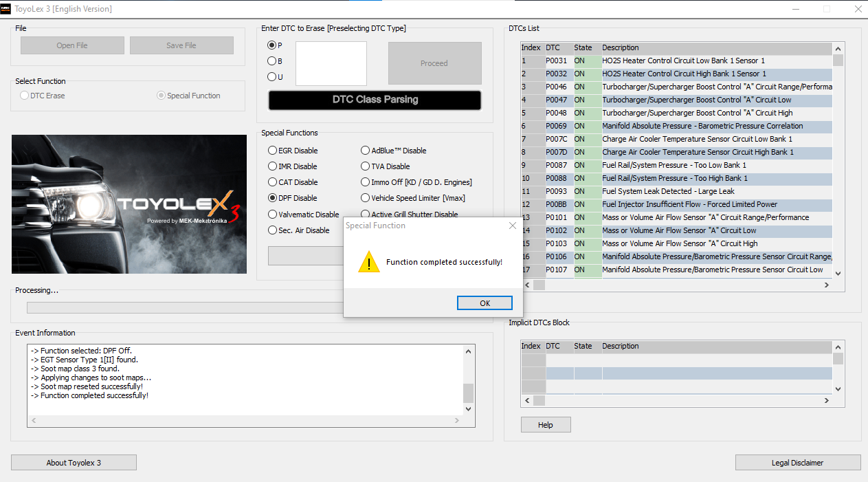The width and height of the screenshot is (868, 482).
Task: Click DTCs List State column header
Action: pyautogui.click(x=587, y=48)
